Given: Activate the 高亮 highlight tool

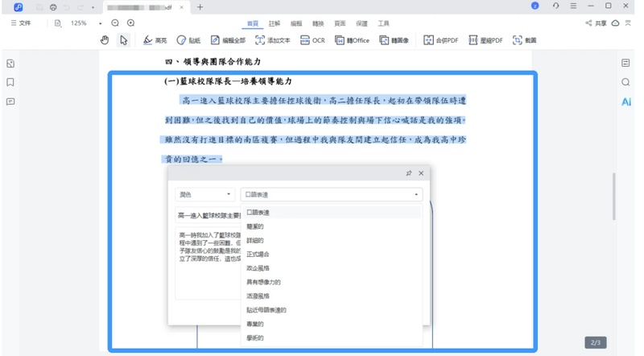Looking at the screenshot, I should pos(155,40).
